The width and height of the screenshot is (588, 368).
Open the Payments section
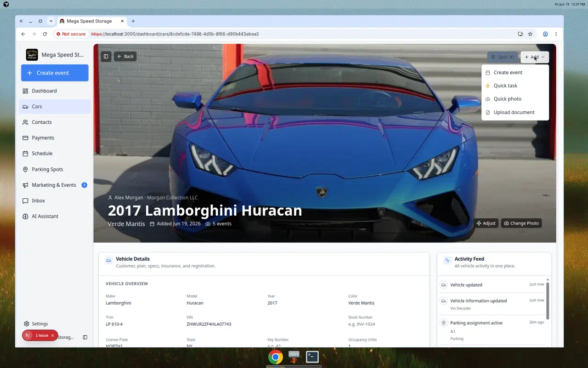55,138
